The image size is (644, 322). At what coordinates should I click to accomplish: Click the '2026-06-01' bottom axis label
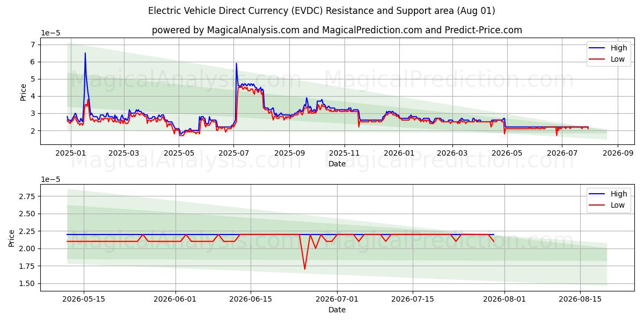point(176,299)
